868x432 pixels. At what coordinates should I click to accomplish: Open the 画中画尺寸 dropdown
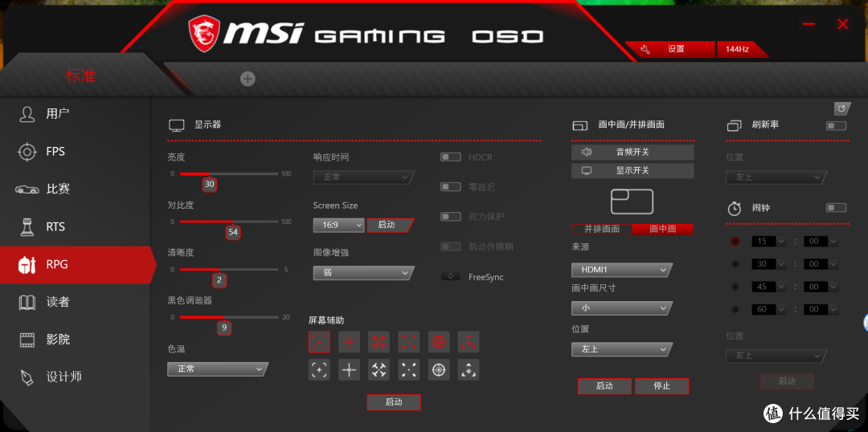[x=621, y=308]
